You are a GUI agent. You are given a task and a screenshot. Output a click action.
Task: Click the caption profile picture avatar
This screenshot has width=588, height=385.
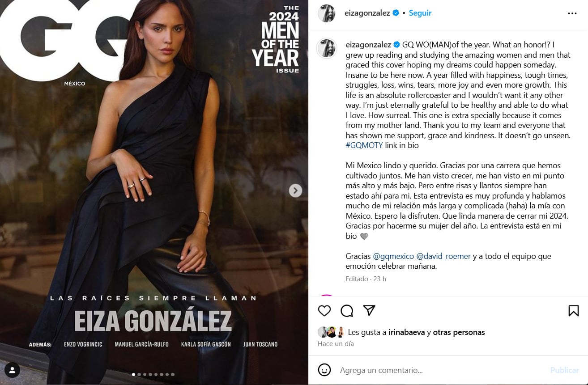(327, 48)
